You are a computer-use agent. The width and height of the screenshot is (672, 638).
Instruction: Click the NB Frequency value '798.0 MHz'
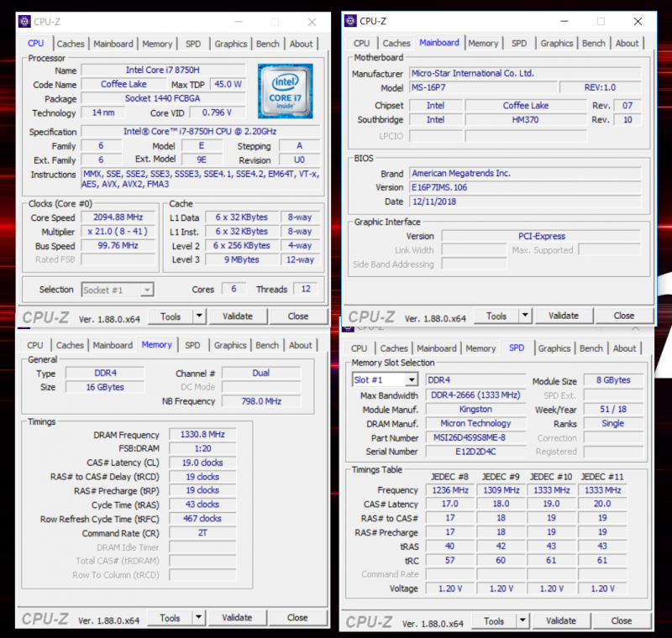point(261,401)
